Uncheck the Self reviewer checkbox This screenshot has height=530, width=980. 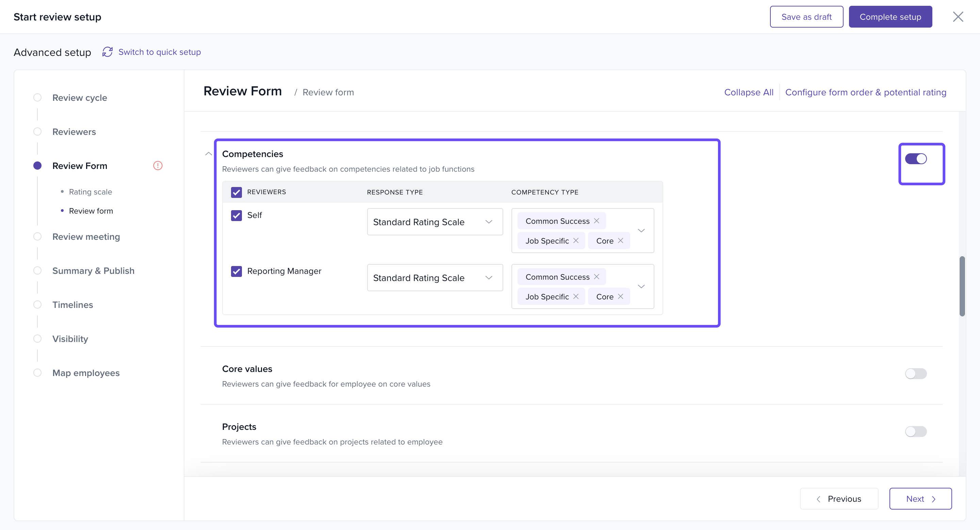[x=236, y=216]
